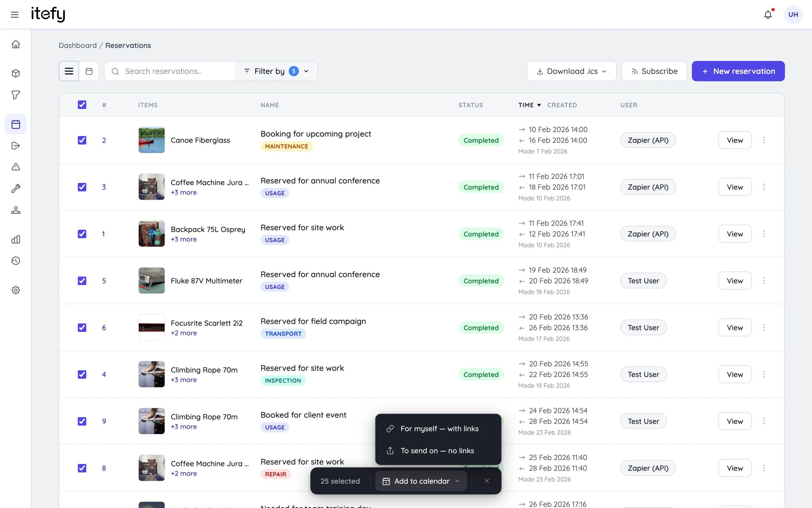The height and width of the screenshot is (508, 812).
Task: Open the check-out arrow sidebar icon
Action: [x=16, y=145]
